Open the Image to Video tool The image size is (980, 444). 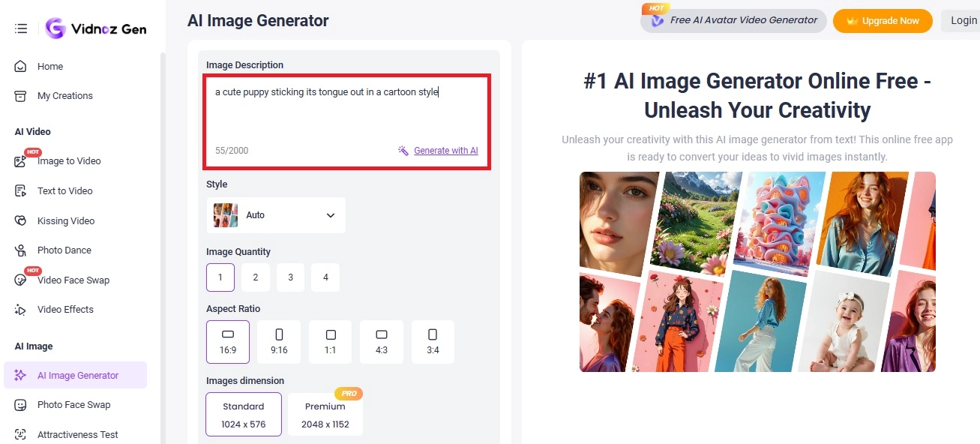point(67,160)
